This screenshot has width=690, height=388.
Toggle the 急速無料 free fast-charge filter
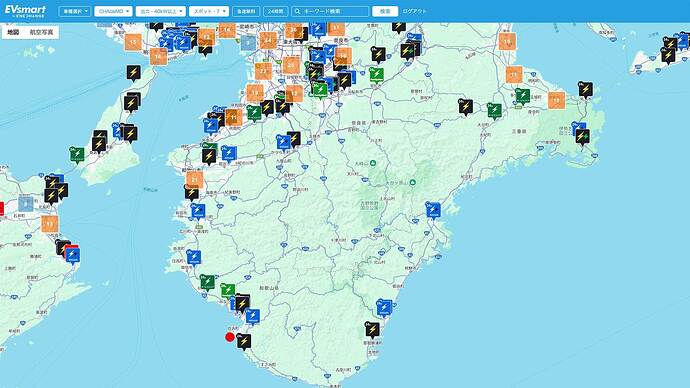coord(246,11)
